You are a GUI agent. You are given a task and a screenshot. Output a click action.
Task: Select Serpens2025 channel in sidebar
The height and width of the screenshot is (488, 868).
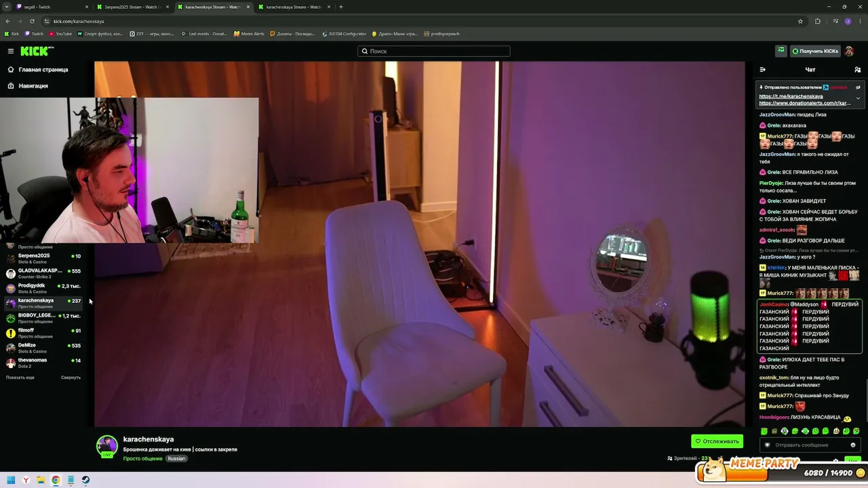pos(44,258)
